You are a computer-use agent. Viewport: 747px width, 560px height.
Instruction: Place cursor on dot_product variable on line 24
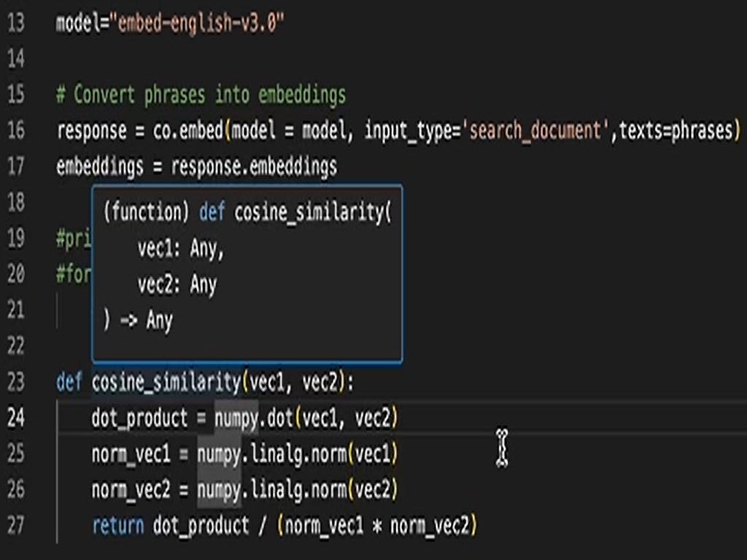(139, 419)
